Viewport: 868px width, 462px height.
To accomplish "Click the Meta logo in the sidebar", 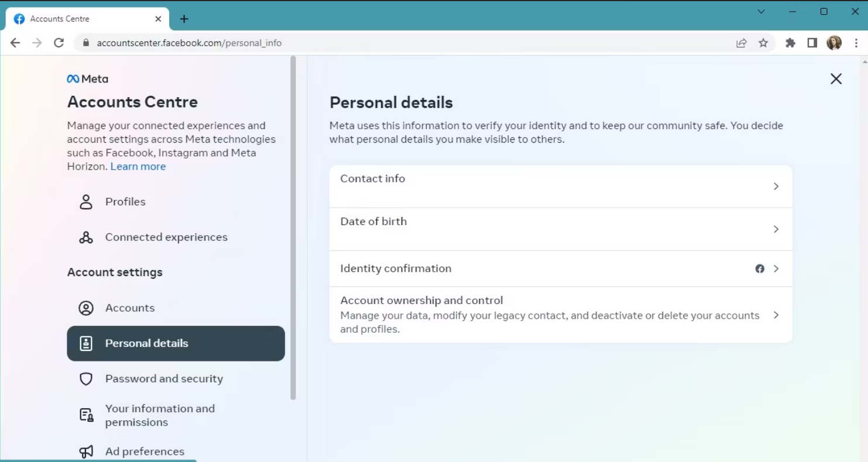I will [x=88, y=79].
